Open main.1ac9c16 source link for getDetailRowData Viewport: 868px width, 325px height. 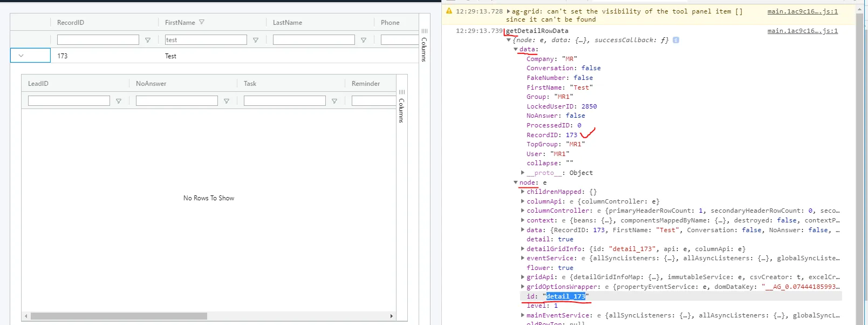(803, 31)
